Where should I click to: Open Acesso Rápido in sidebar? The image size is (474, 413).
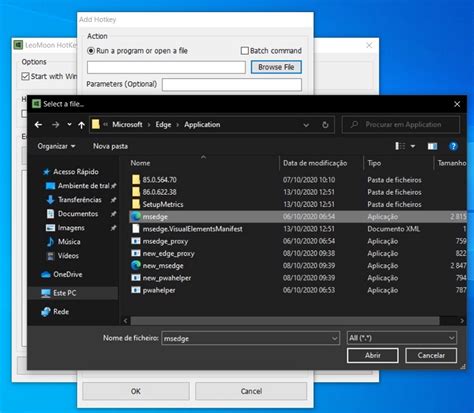point(76,172)
